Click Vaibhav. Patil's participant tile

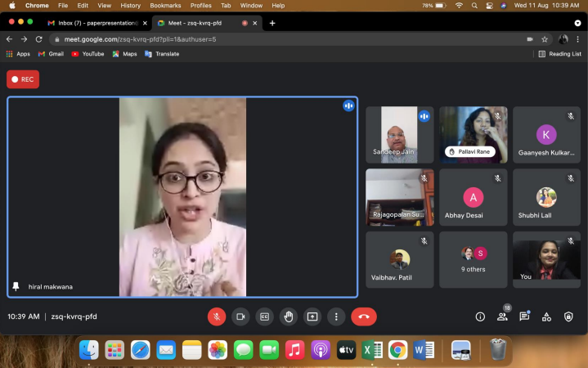point(400,259)
